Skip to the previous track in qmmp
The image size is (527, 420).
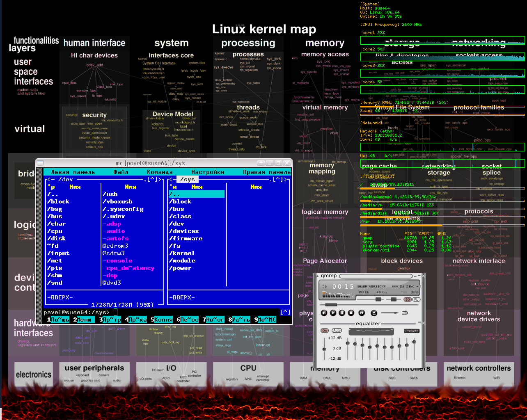point(324,313)
